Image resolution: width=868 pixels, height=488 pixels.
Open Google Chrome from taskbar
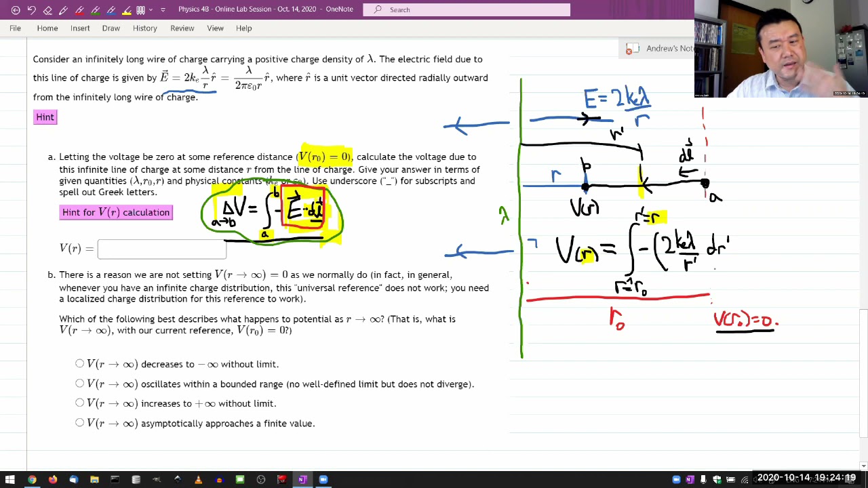(32, 480)
